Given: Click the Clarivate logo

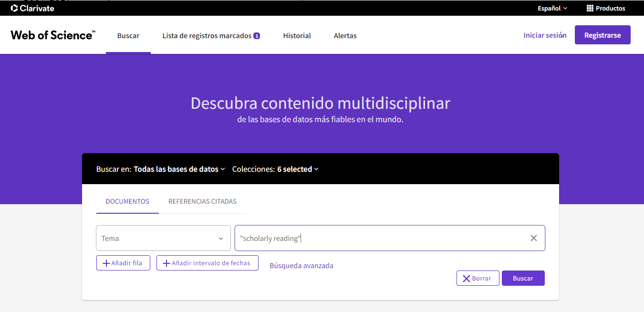Looking at the screenshot, I should pyautogui.click(x=32, y=8).
